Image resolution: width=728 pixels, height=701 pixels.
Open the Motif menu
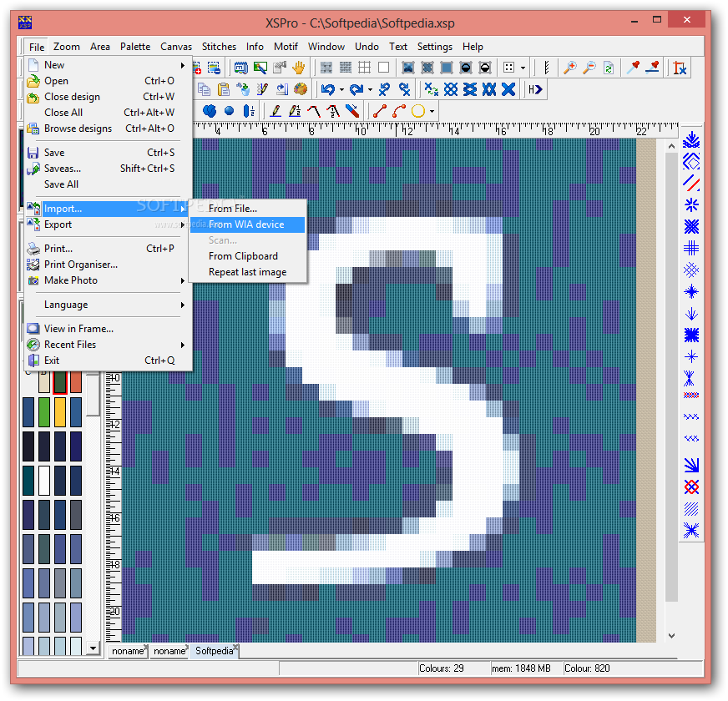286,47
